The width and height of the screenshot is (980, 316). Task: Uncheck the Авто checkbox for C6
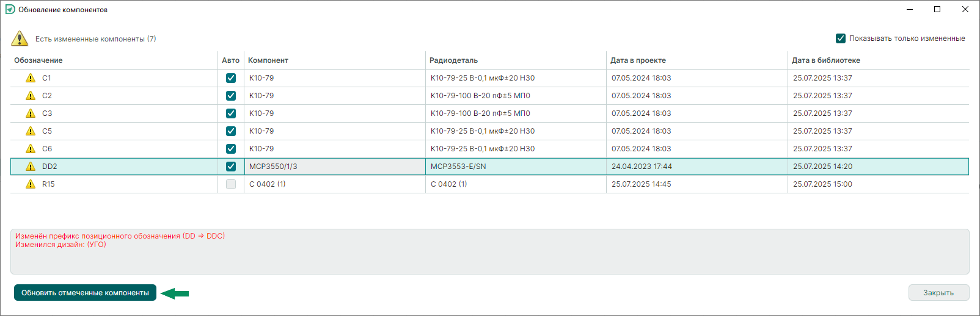coord(231,149)
